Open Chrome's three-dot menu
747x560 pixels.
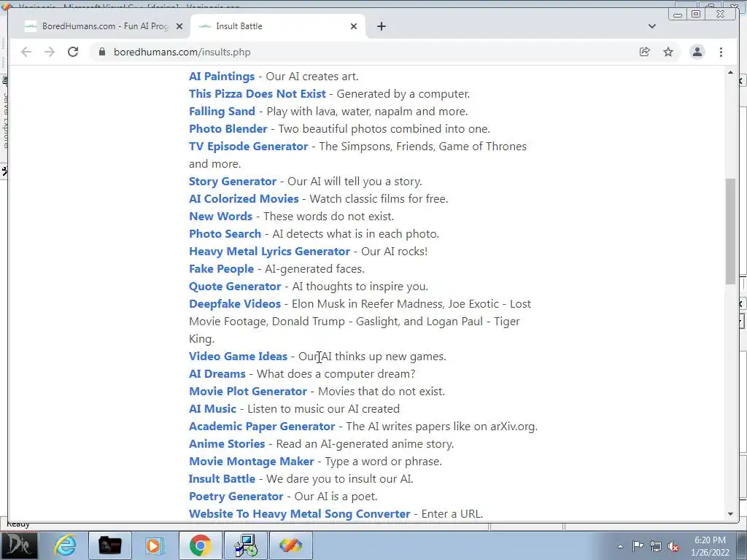coord(721,52)
